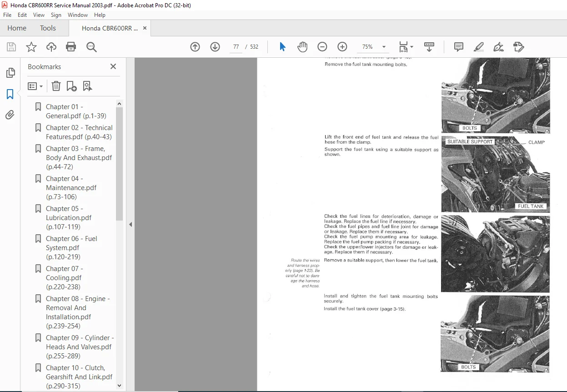Open the fit page options tool
The width and height of the screenshot is (567, 392).
[406, 47]
